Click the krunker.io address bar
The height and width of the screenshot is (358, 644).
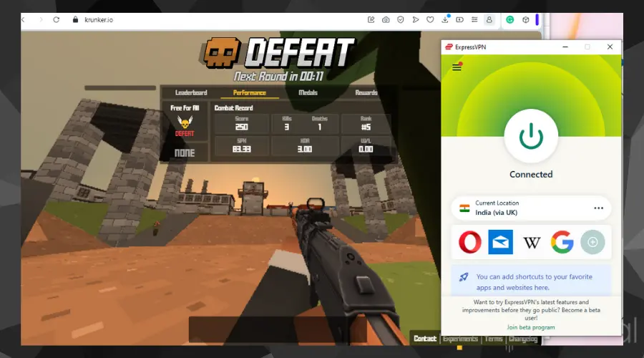click(x=215, y=20)
